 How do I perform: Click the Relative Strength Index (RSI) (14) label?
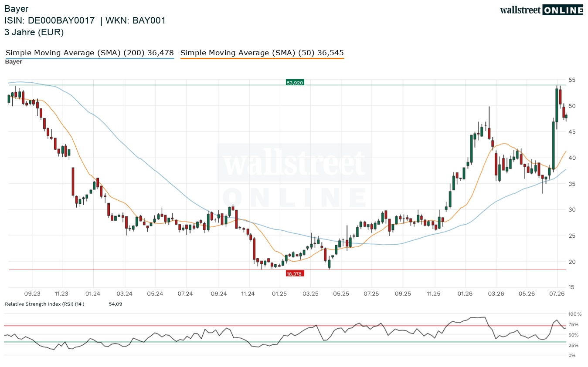click(x=44, y=304)
